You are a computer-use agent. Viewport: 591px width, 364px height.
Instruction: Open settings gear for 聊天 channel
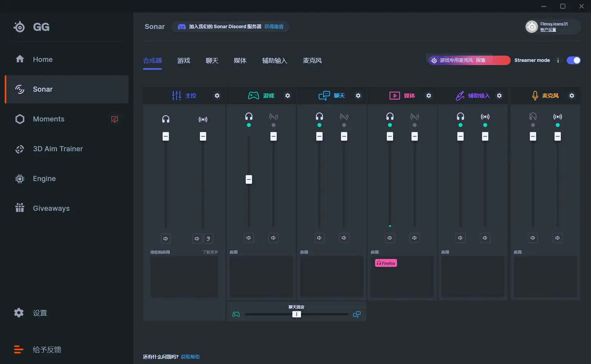click(x=358, y=96)
